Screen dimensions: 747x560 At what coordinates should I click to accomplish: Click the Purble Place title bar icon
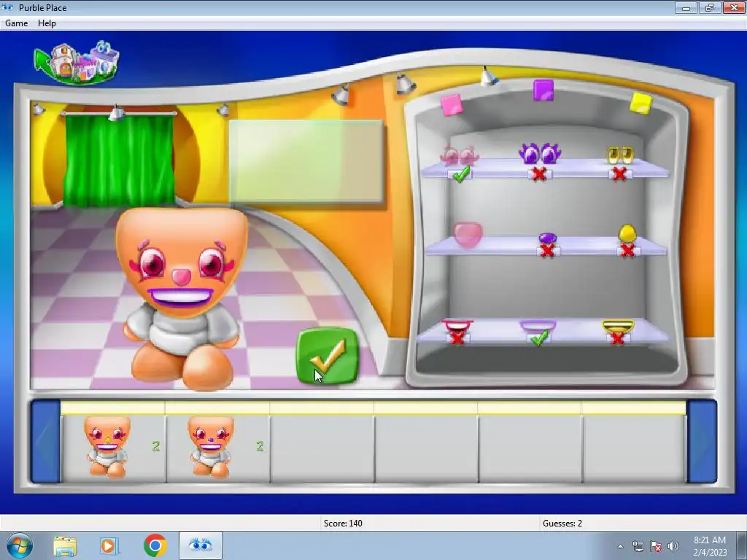point(7,7)
